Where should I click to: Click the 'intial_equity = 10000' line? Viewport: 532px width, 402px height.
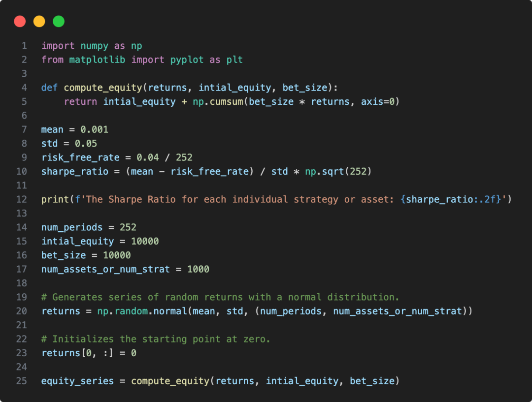(x=100, y=241)
